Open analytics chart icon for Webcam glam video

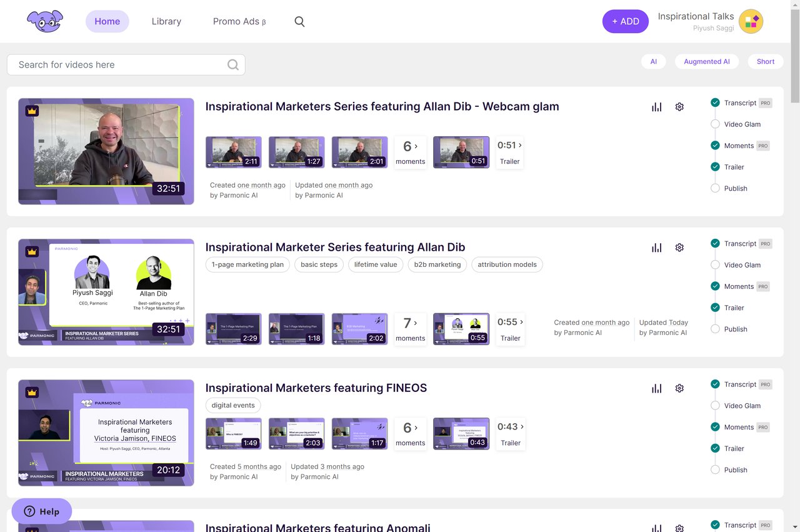click(656, 107)
